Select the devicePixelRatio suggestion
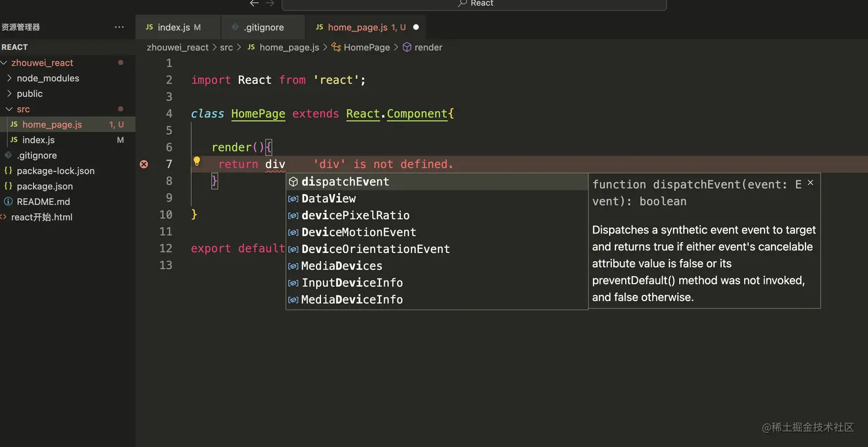The height and width of the screenshot is (447, 868). 437,216
